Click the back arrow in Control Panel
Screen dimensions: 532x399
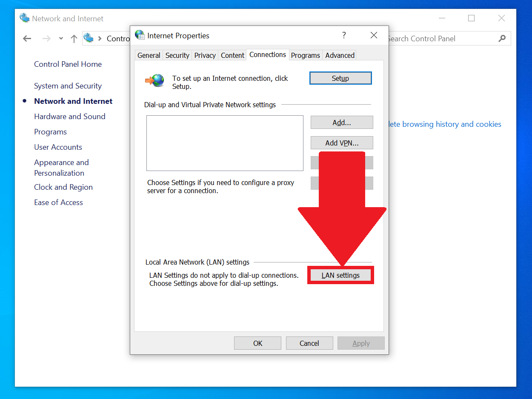click(x=27, y=39)
